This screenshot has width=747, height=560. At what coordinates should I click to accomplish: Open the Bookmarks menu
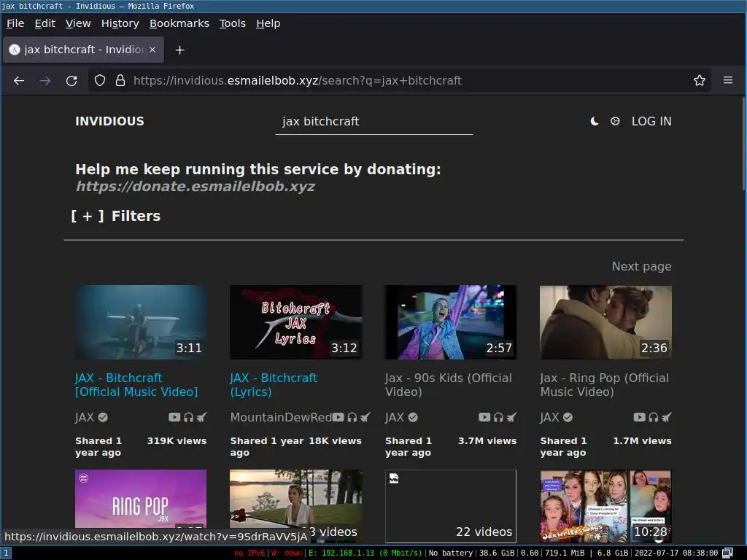(x=179, y=23)
